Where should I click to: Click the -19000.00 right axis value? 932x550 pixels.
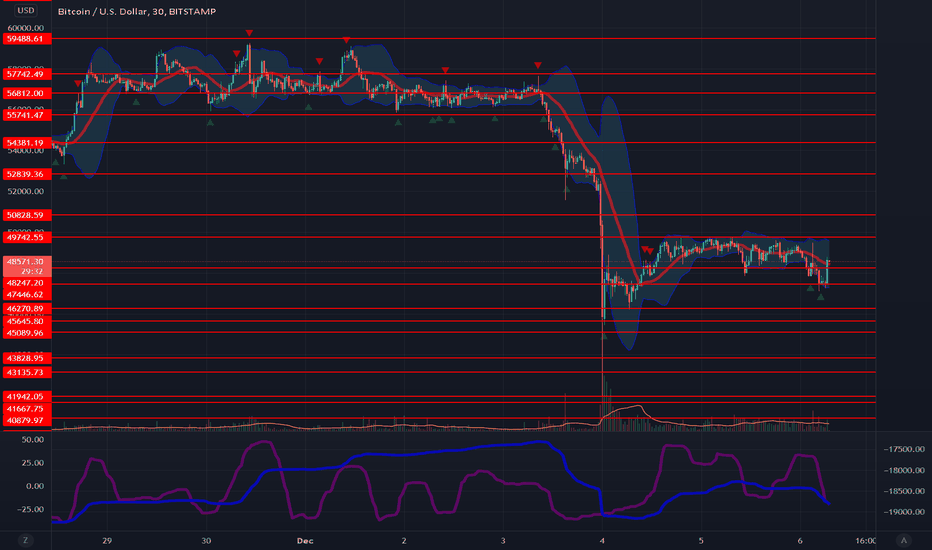pos(903,512)
